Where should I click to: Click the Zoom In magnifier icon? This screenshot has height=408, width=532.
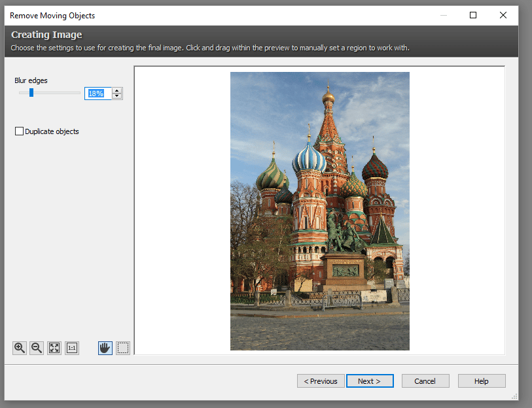click(20, 348)
